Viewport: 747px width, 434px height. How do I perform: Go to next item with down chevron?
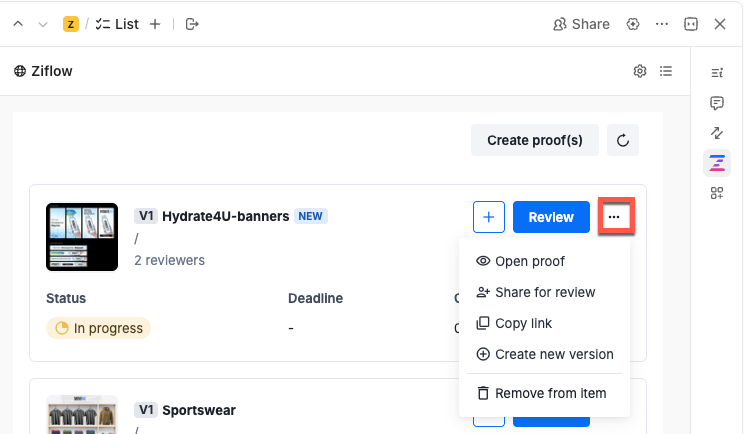click(43, 24)
